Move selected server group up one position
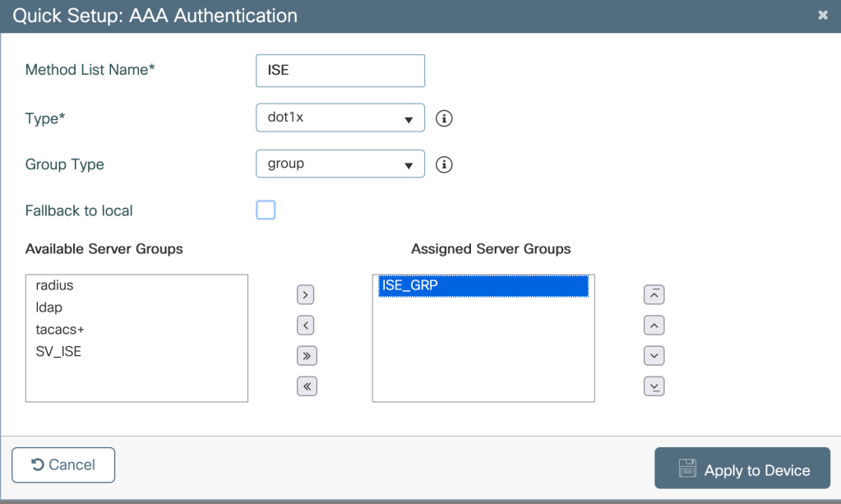The width and height of the screenshot is (841, 504). [654, 326]
